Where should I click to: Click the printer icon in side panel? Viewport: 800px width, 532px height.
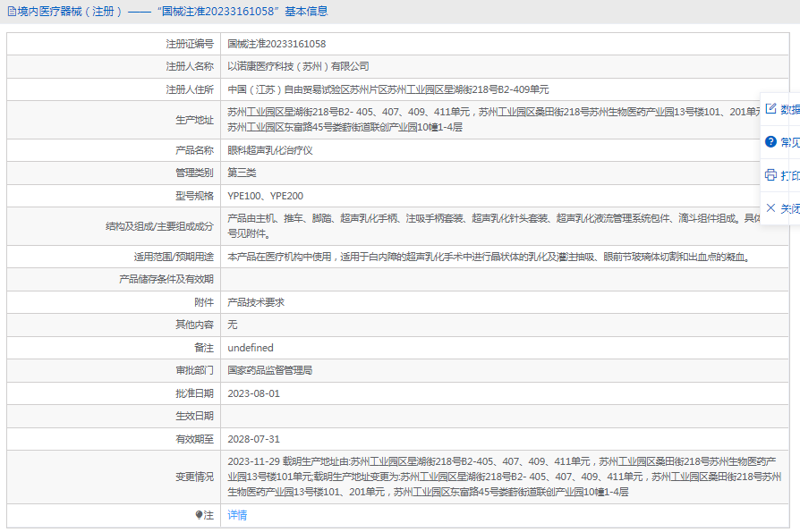coord(770,175)
